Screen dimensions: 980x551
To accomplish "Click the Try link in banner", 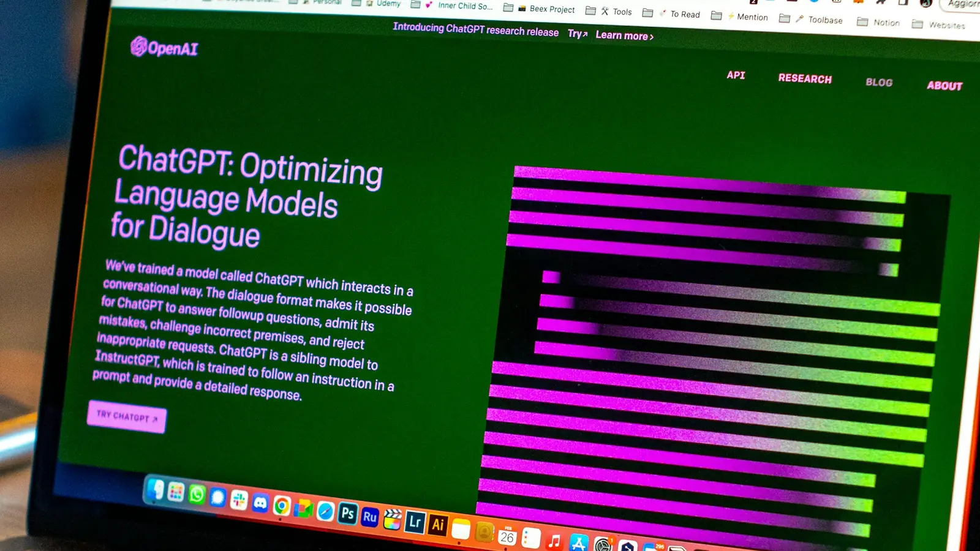I will tap(577, 34).
